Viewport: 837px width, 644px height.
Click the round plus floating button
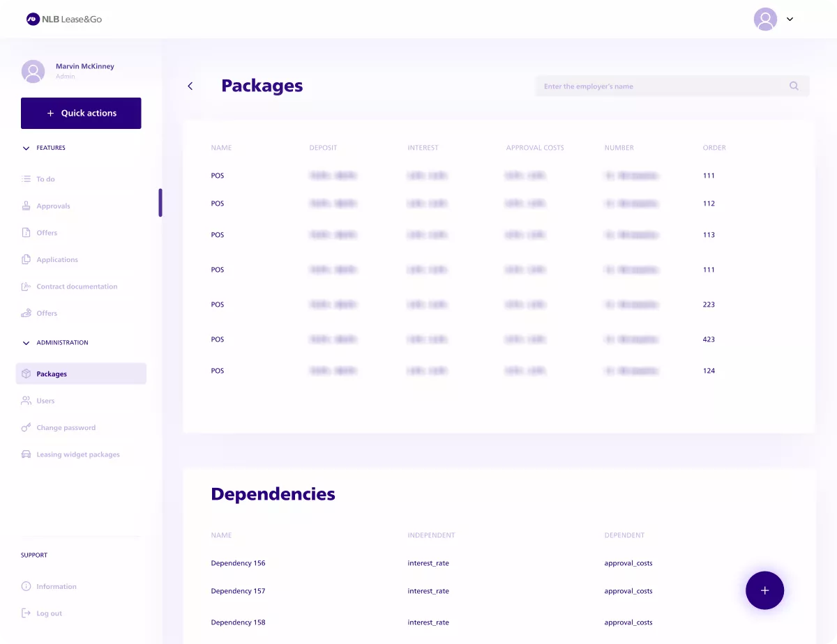point(764,590)
